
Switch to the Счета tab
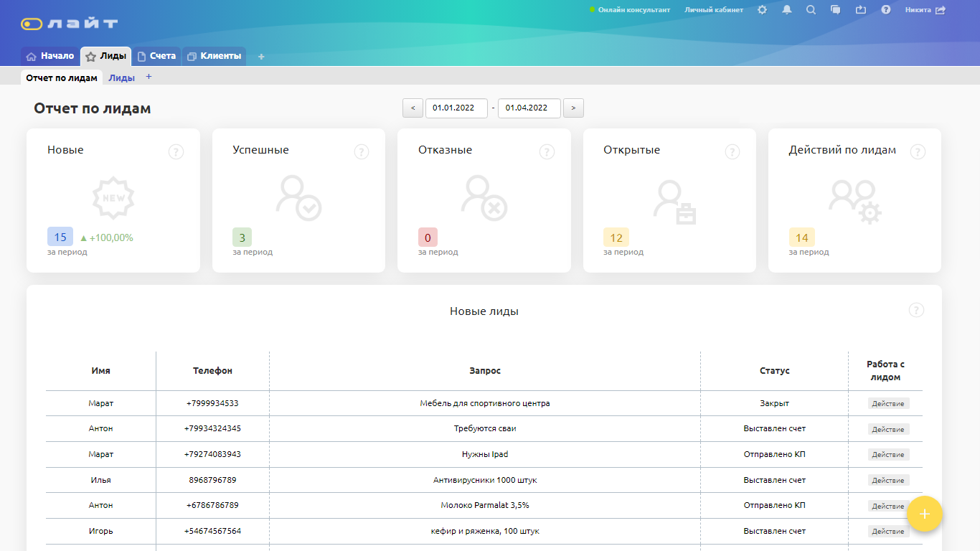pyautogui.click(x=156, y=56)
